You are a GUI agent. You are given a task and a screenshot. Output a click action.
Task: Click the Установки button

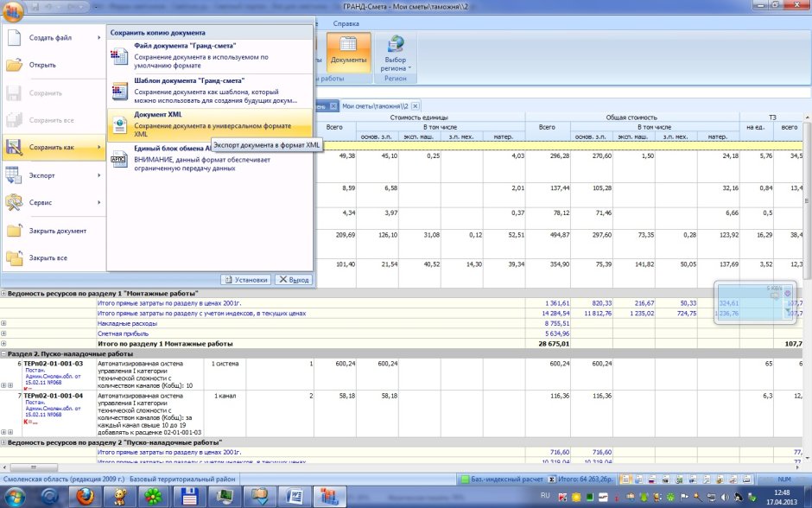coord(246,280)
